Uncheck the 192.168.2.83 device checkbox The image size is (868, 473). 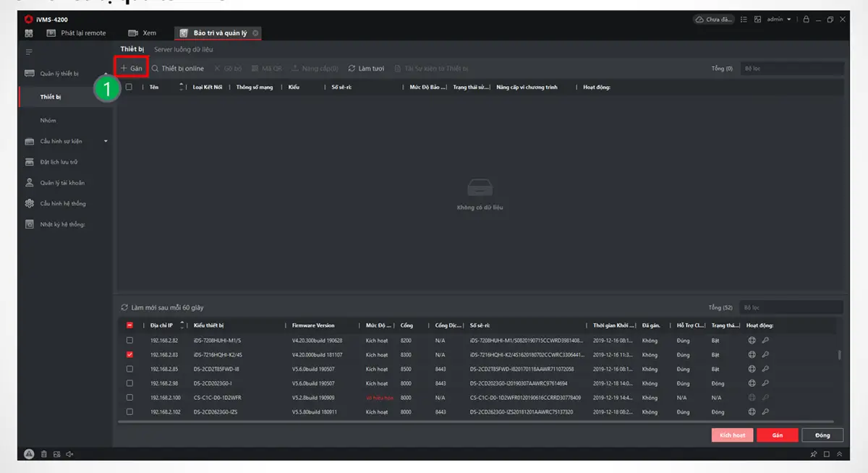click(129, 354)
